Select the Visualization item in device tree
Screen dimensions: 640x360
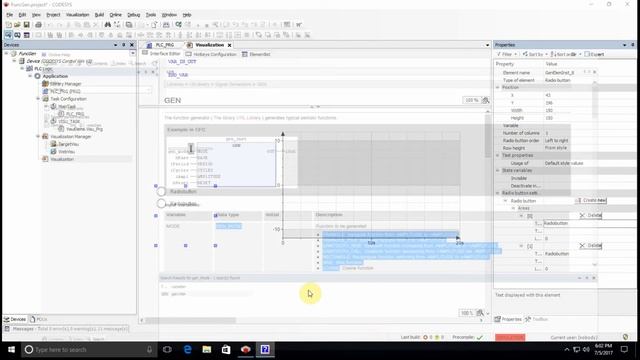click(62, 159)
